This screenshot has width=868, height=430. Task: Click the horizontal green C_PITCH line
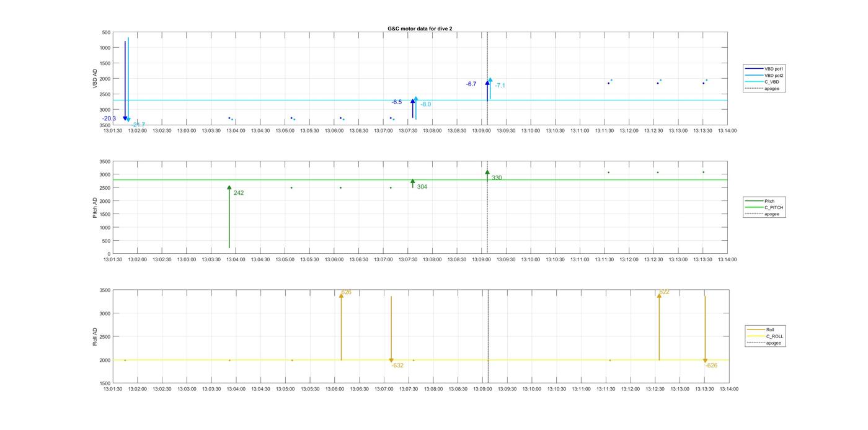tap(420, 180)
